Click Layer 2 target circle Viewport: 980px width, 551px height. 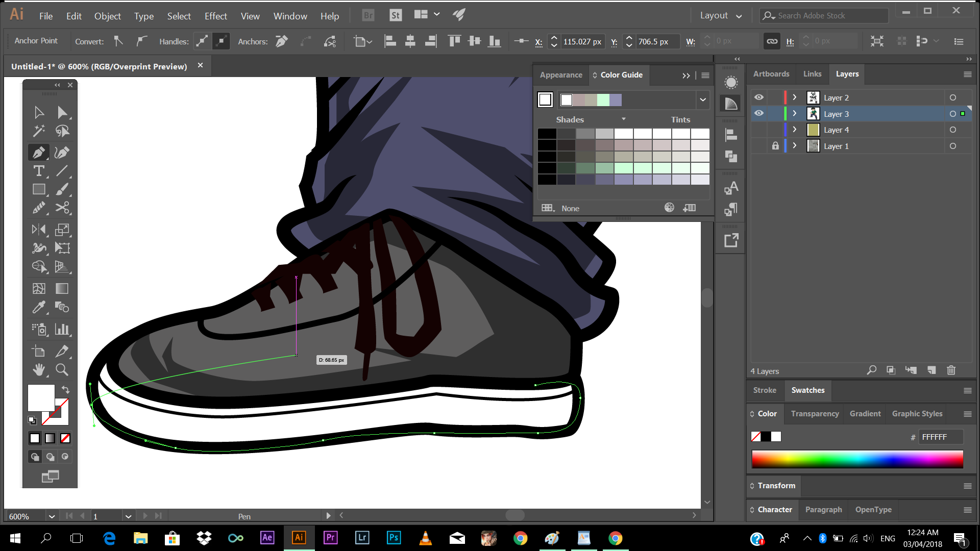pos(952,97)
